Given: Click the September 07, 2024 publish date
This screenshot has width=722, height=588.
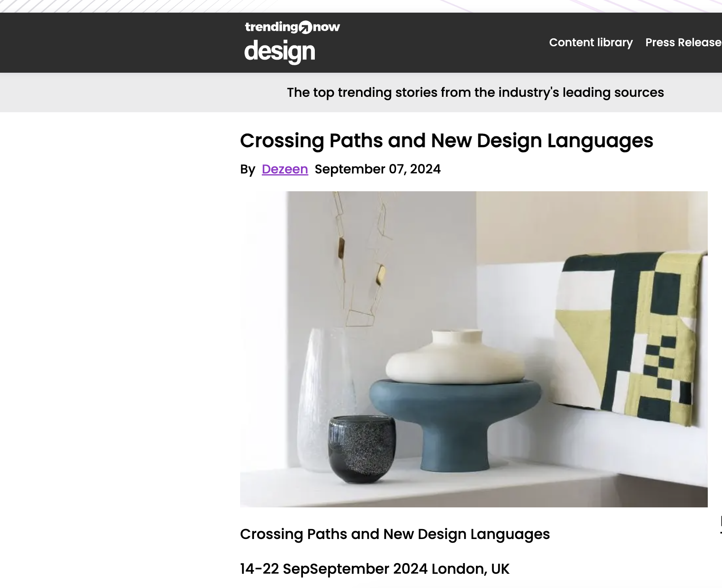Looking at the screenshot, I should click(x=378, y=169).
